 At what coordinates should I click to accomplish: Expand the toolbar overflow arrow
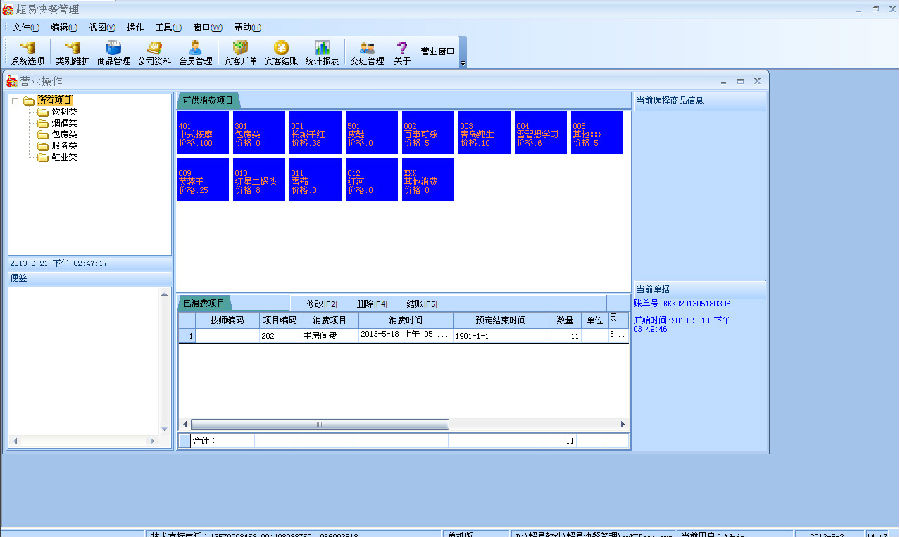463,62
